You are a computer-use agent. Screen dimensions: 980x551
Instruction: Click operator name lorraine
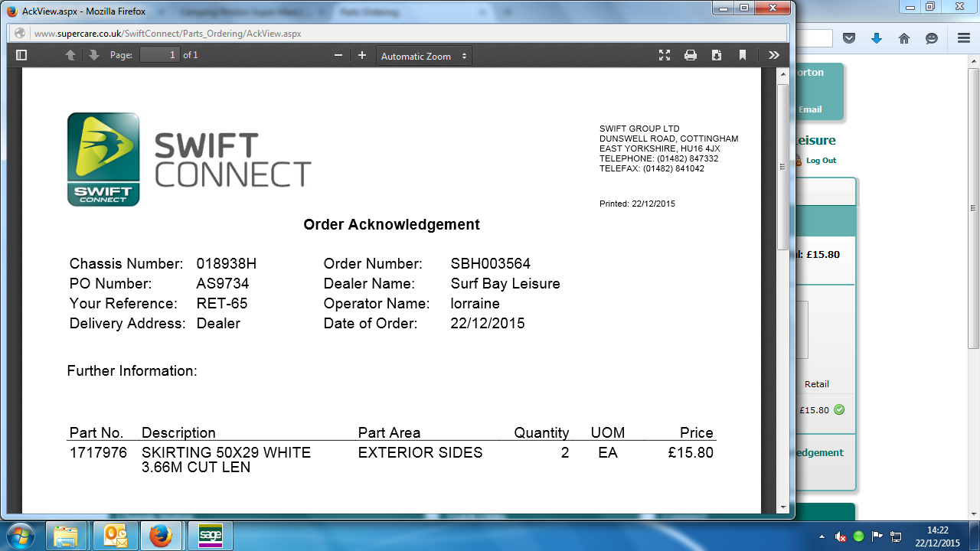coord(475,304)
